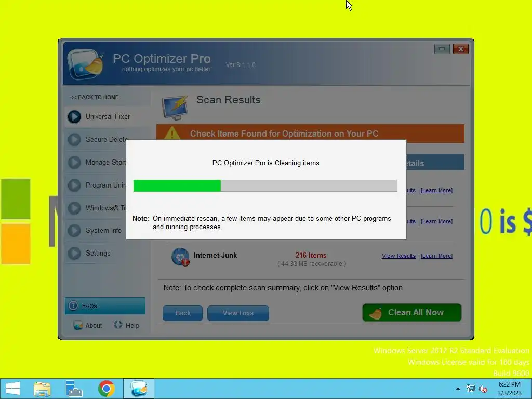Screen dimensions: 532x399
Task: Click the Secure Delete arrow icon
Action: [x=74, y=139]
